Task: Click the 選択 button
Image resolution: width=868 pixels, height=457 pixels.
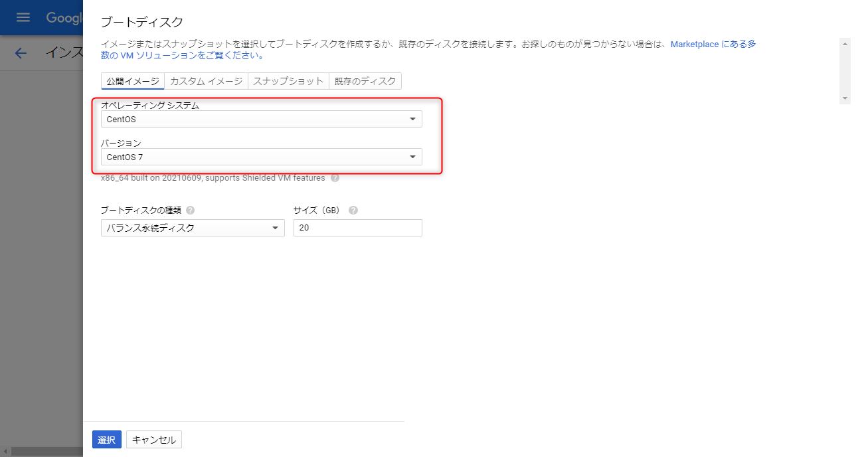Action: [107, 440]
